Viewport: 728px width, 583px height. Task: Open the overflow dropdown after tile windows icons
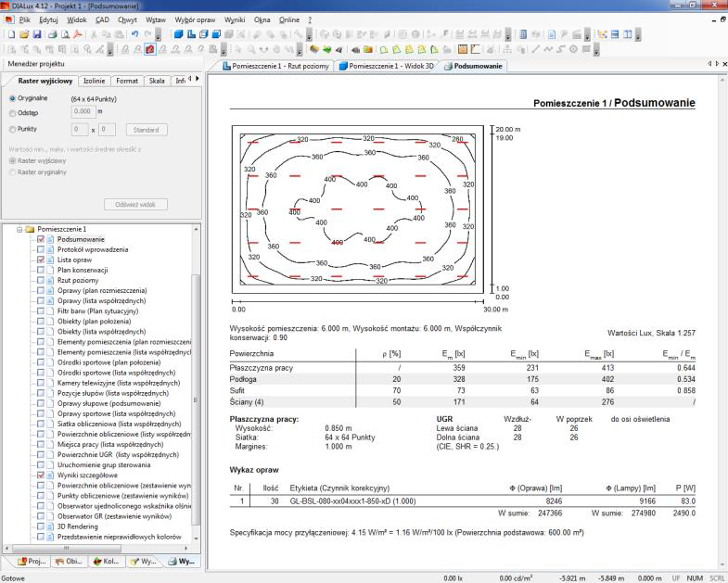(638, 35)
